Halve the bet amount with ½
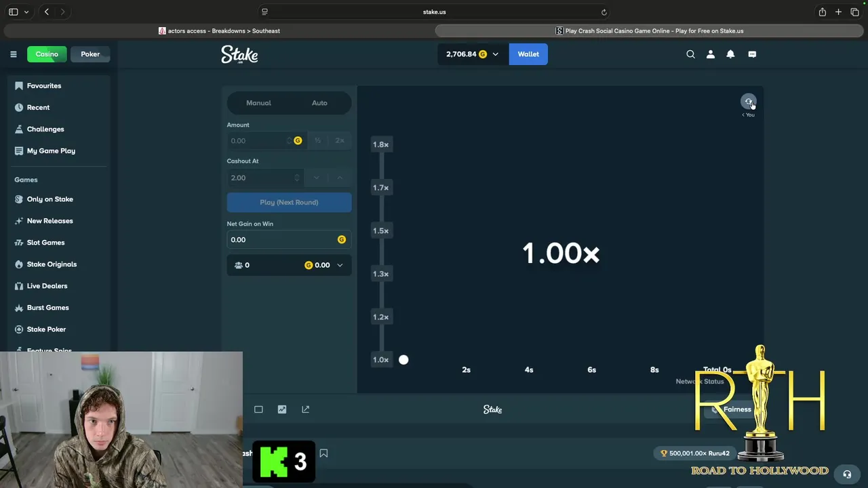 (x=317, y=141)
